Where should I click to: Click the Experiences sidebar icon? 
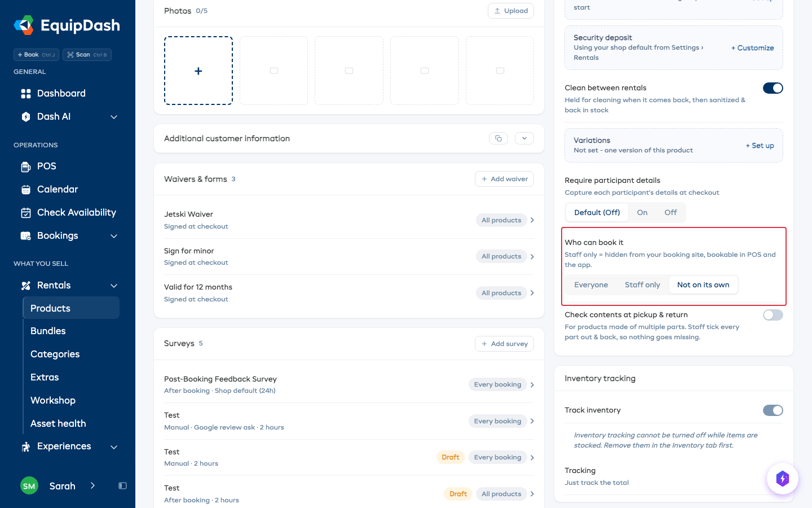click(26, 446)
